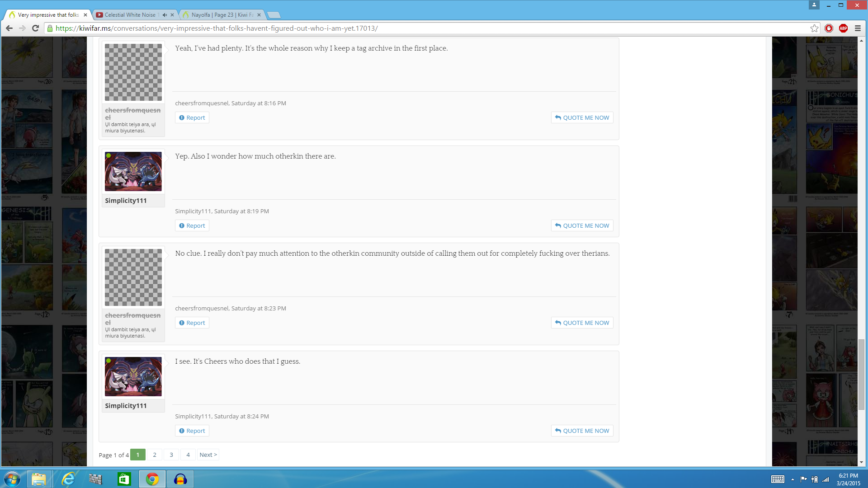Show hidden system tray icons
868x488 pixels.
pyautogui.click(x=793, y=479)
